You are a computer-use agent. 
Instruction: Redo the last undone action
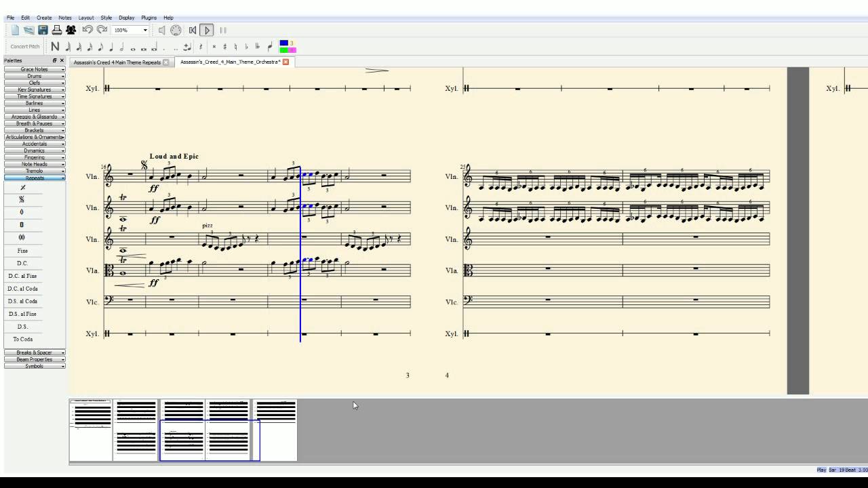tap(102, 30)
